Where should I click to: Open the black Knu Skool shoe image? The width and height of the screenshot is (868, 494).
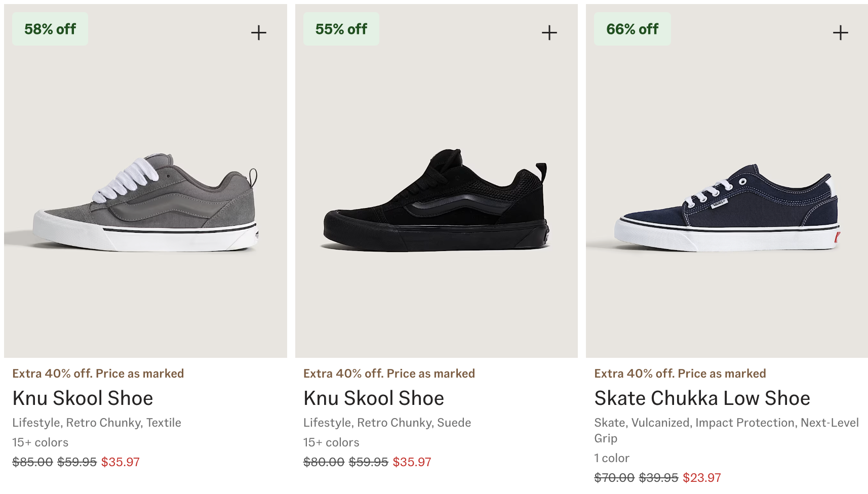point(436,202)
